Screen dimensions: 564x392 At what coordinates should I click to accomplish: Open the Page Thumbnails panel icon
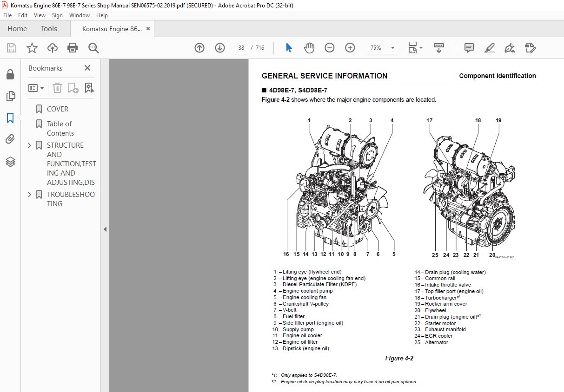point(10,96)
